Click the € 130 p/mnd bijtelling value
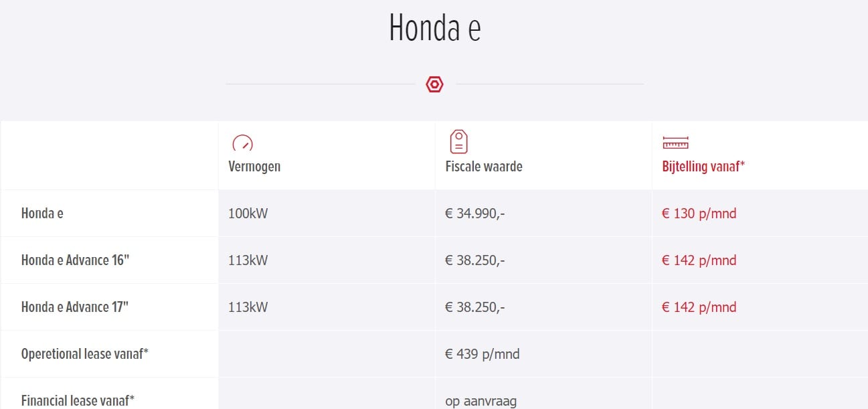The width and height of the screenshot is (868, 409). (x=699, y=214)
